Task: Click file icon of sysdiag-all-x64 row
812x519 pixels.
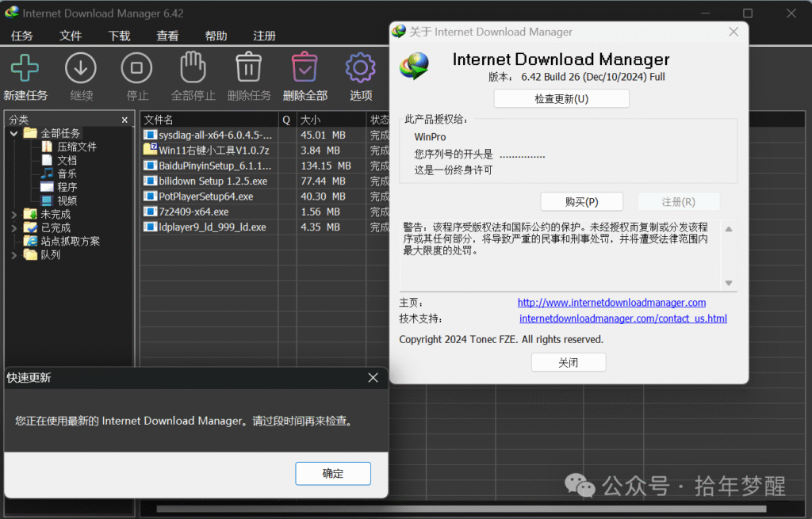Action: pos(150,135)
